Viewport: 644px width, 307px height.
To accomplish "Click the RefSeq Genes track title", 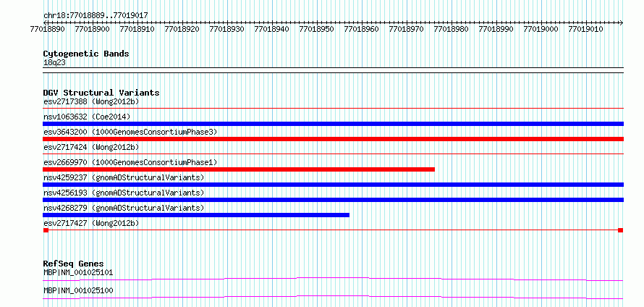I will point(74,264).
